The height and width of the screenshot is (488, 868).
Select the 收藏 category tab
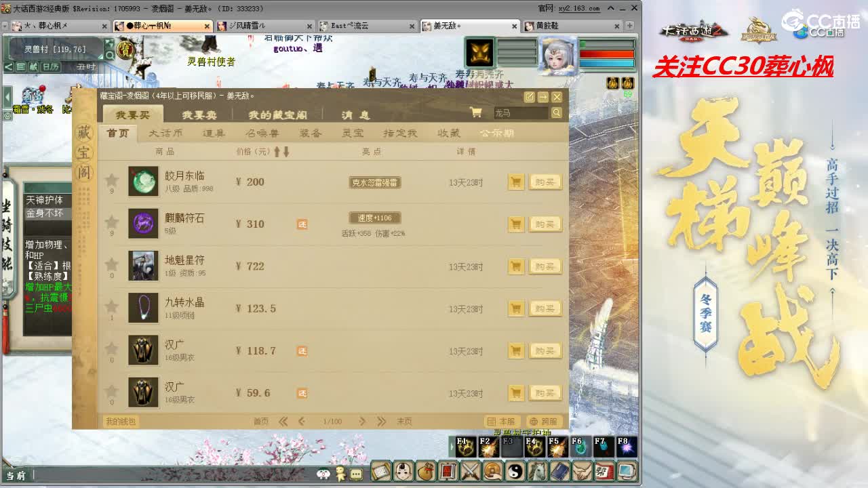pos(448,134)
